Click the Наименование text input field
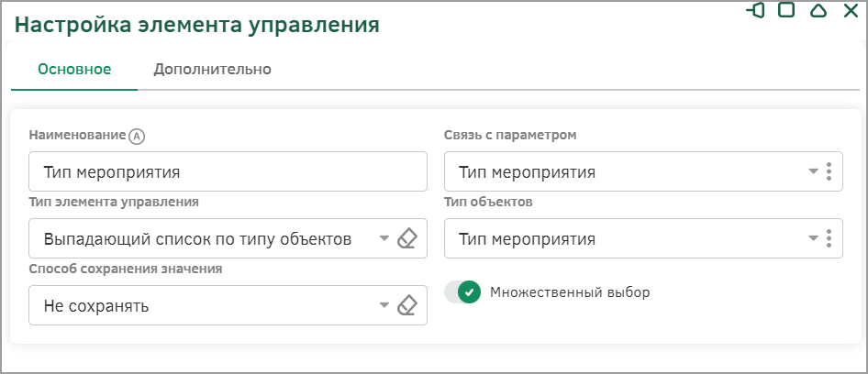The width and height of the screenshot is (868, 374). pyautogui.click(x=228, y=171)
